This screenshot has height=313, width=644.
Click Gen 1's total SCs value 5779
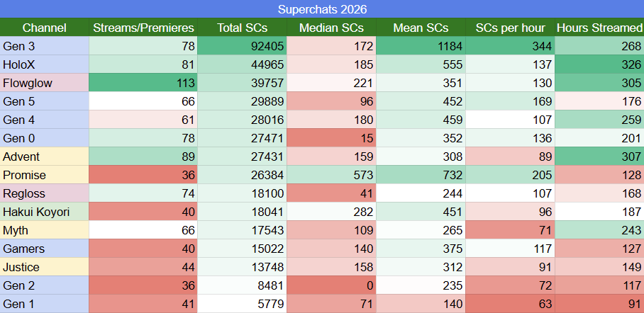pyautogui.click(x=242, y=304)
